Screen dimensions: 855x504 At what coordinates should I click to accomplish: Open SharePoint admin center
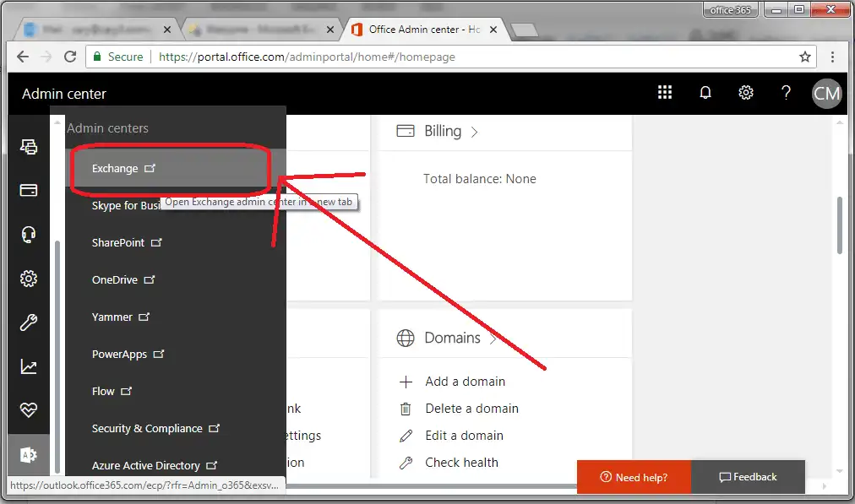(x=118, y=242)
